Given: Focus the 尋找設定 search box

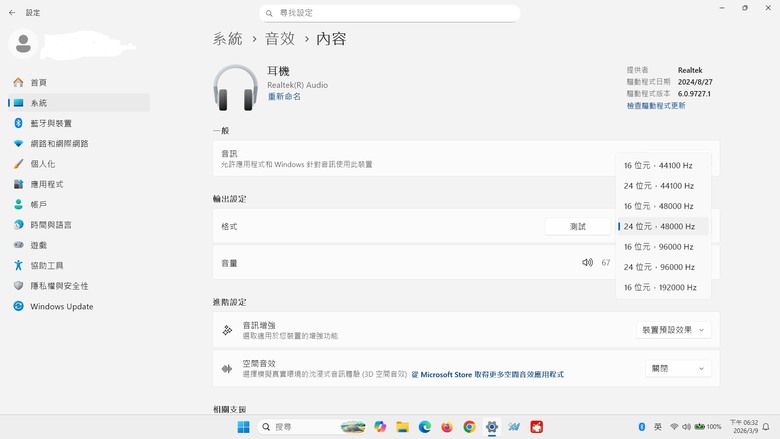Looking at the screenshot, I should pos(390,13).
